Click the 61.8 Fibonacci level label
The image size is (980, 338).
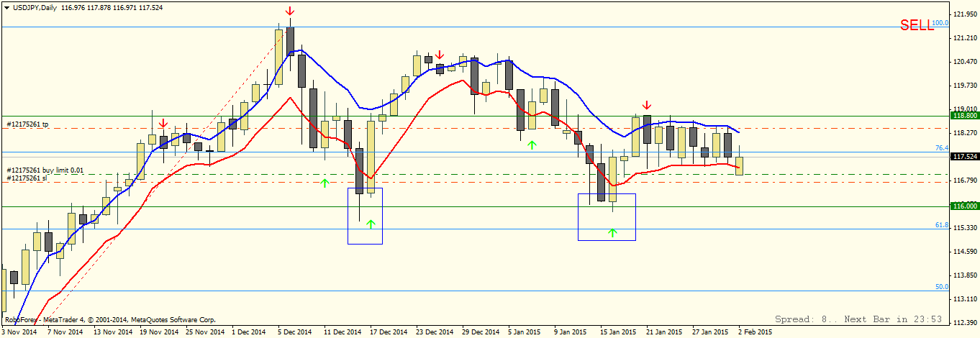tap(941, 225)
